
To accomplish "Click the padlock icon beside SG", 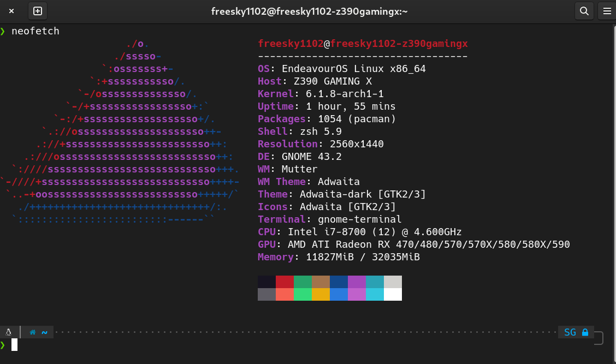I will [x=585, y=332].
